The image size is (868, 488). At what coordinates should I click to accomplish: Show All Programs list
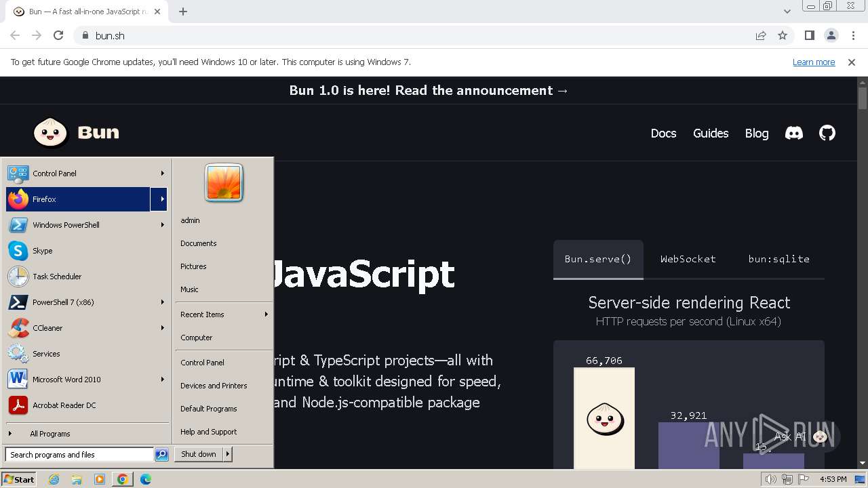[x=50, y=434]
